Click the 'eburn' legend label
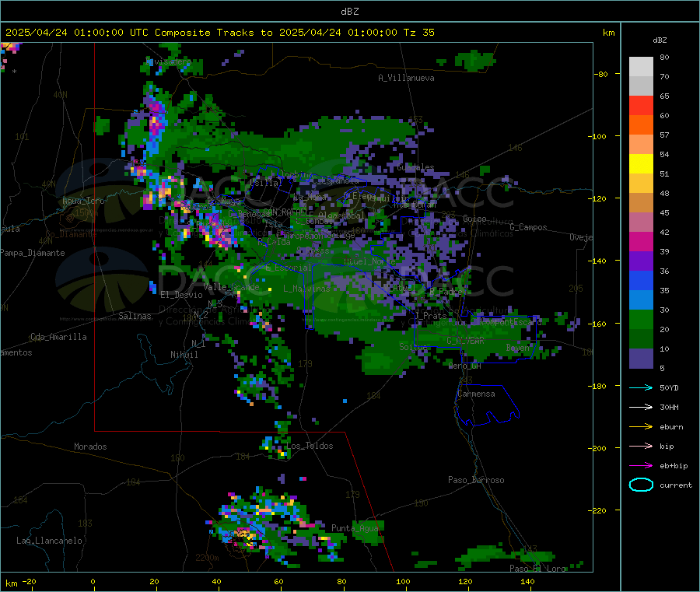 point(671,427)
